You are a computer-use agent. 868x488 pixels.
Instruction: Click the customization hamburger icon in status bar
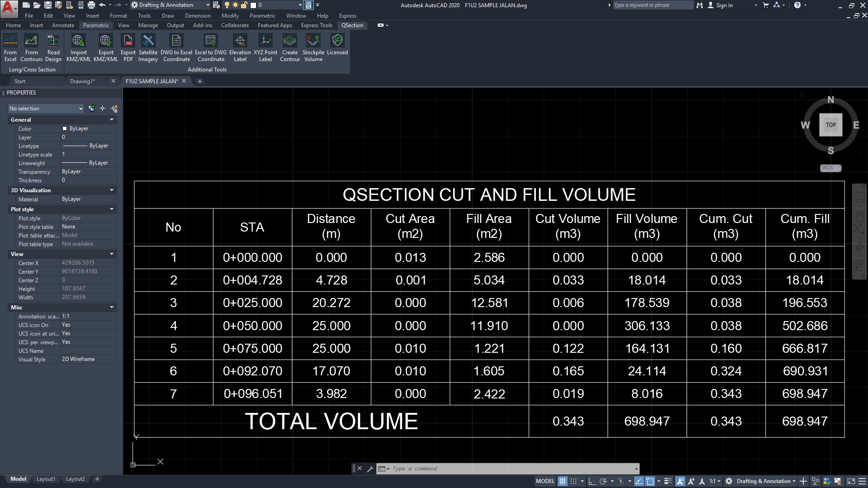click(x=861, y=481)
